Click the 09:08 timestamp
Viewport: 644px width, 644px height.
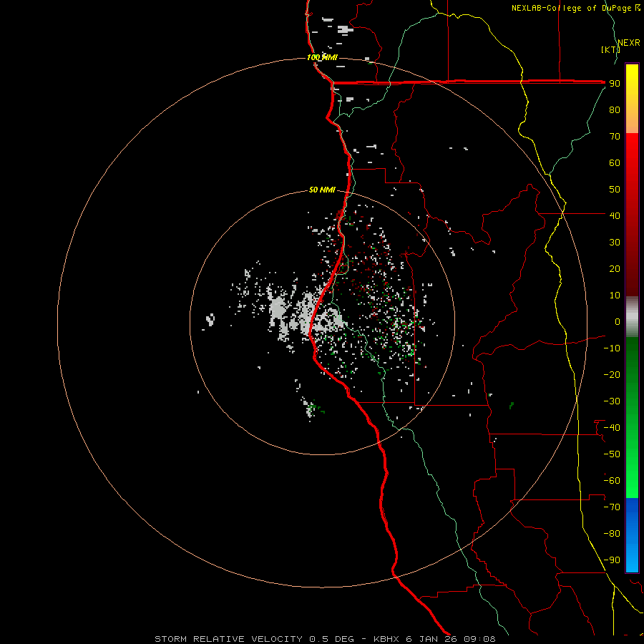[479, 639]
